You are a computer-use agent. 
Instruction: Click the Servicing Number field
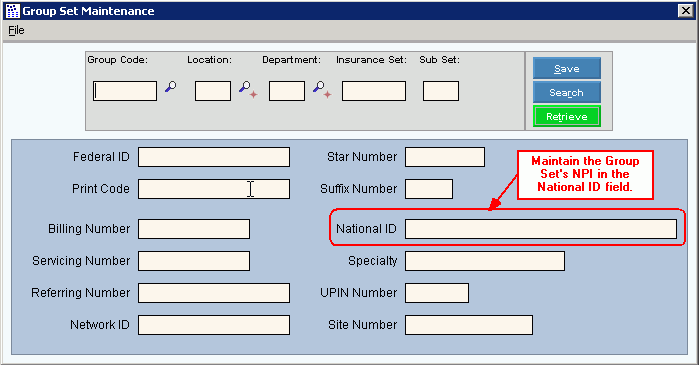pos(194,261)
